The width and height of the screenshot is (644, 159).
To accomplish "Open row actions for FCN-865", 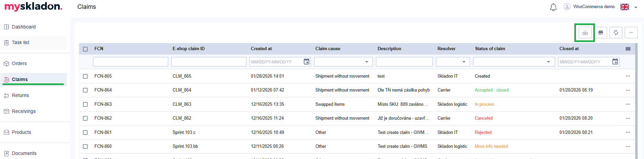I will 628,76.
